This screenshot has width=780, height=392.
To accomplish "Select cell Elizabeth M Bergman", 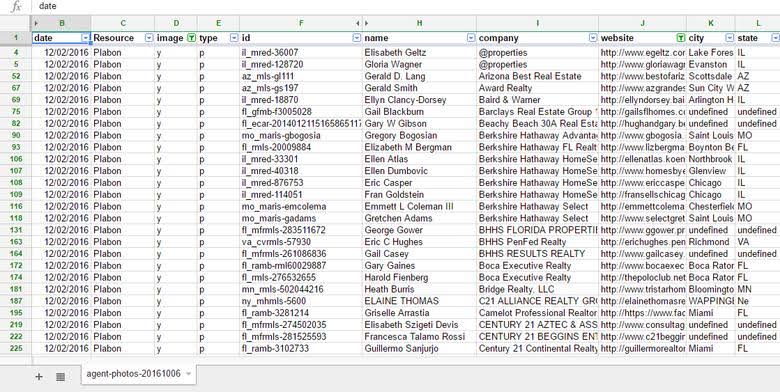I will tap(419, 147).
